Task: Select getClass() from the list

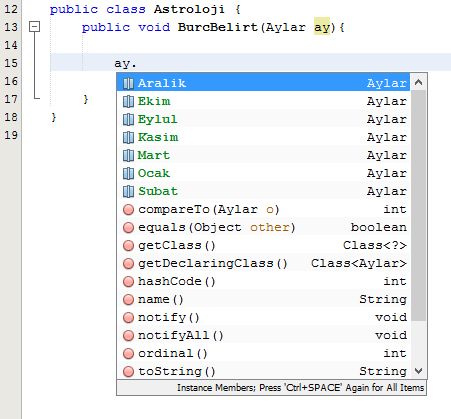Action: click(x=264, y=245)
